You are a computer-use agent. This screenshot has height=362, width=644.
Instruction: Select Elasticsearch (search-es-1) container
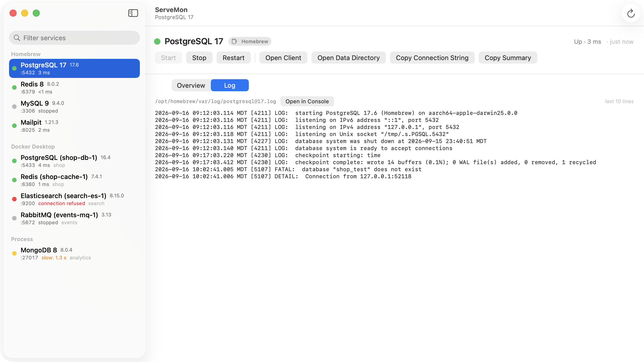pyautogui.click(x=74, y=199)
